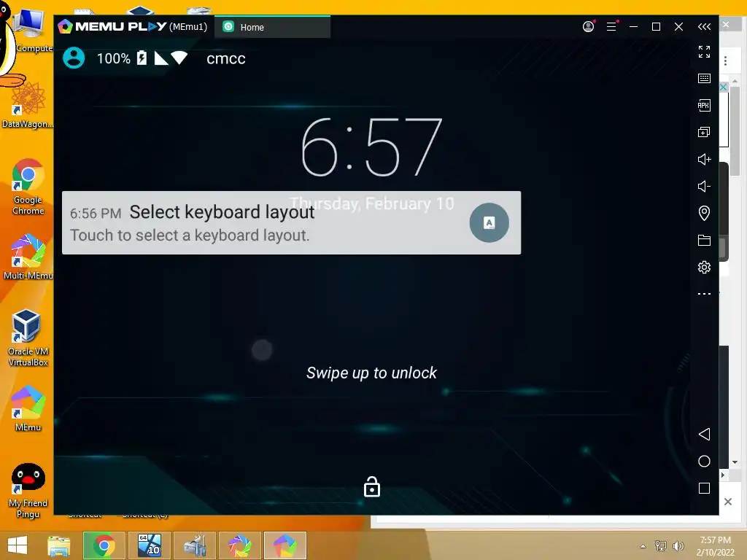Tap the Wi-Fi signal status icon
Viewport: 747px width, 560px height.
[179, 58]
